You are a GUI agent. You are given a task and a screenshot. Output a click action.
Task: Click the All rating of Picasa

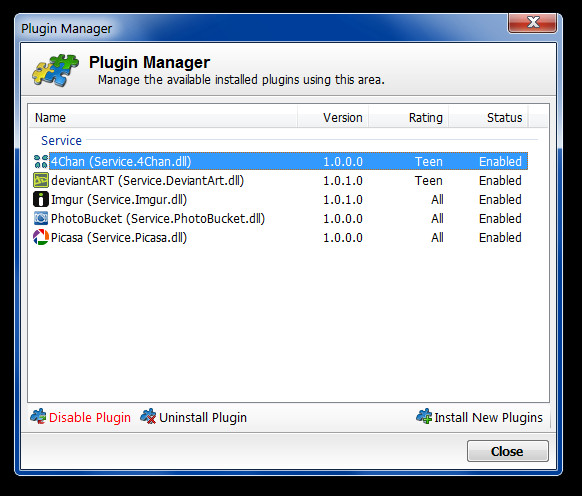coord(437,237)
